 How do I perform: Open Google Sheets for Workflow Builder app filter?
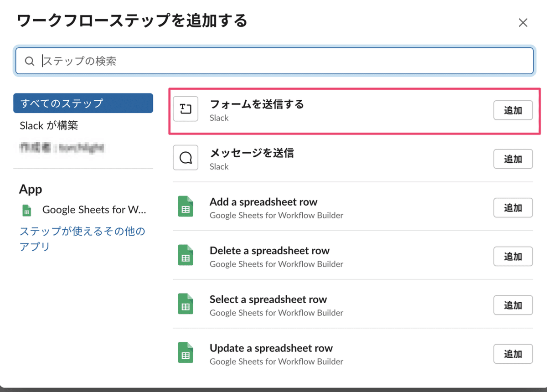click(94, 210)
